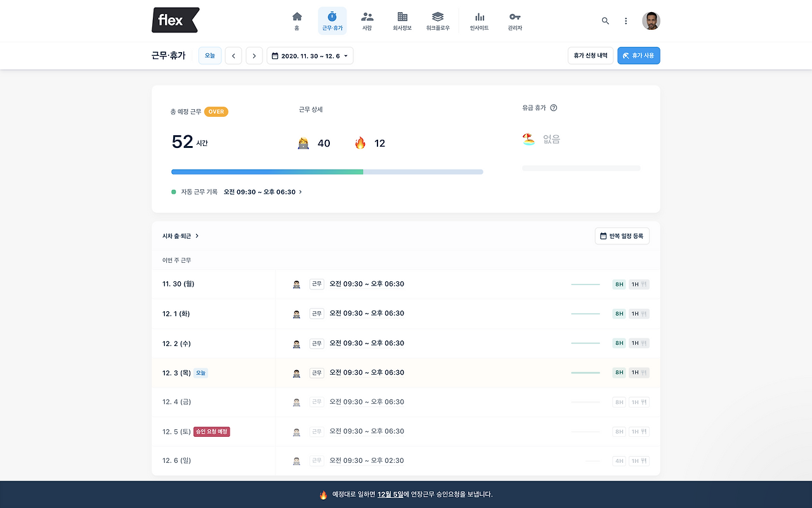Open the 근무·휴가 tab

[x=332, y=21]
